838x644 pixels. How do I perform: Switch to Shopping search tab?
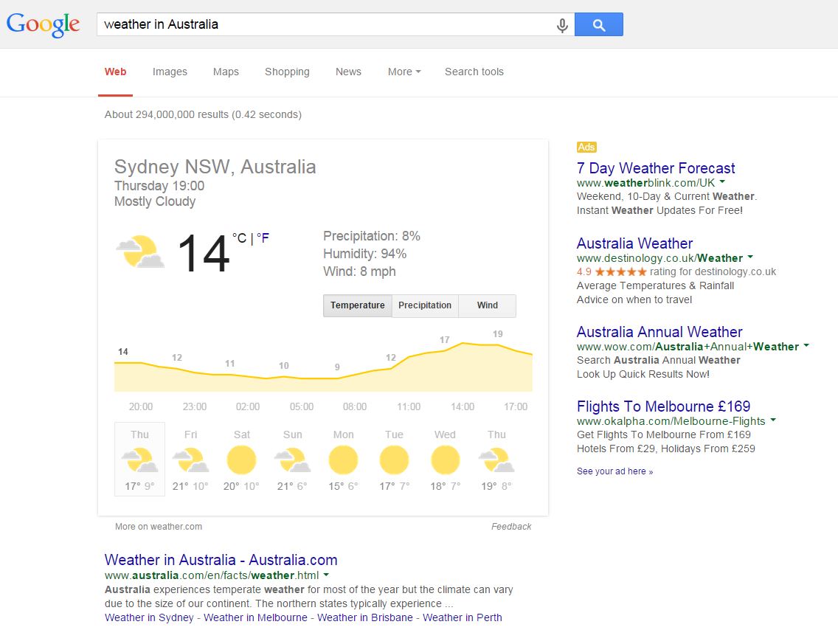tap(287, 72)
